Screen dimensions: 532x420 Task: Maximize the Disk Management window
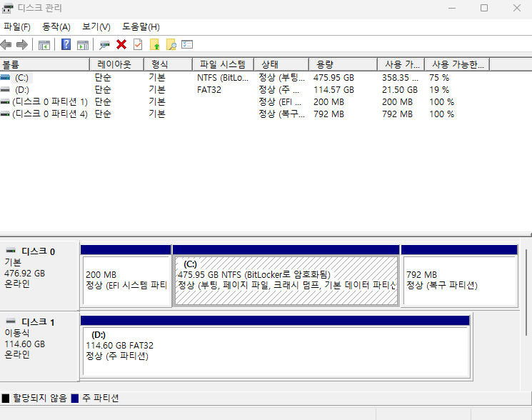[484, 8]
